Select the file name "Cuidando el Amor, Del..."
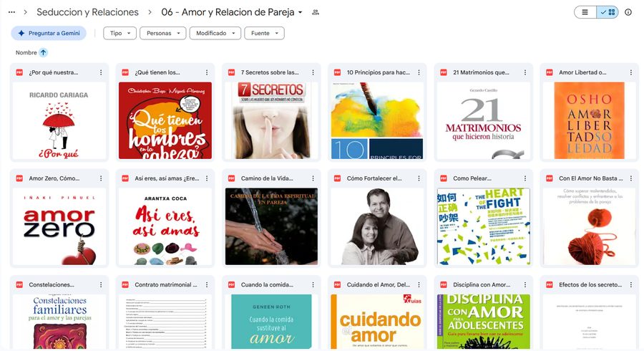The width and height of the screenshot is (644, 351). click(379, 284)
